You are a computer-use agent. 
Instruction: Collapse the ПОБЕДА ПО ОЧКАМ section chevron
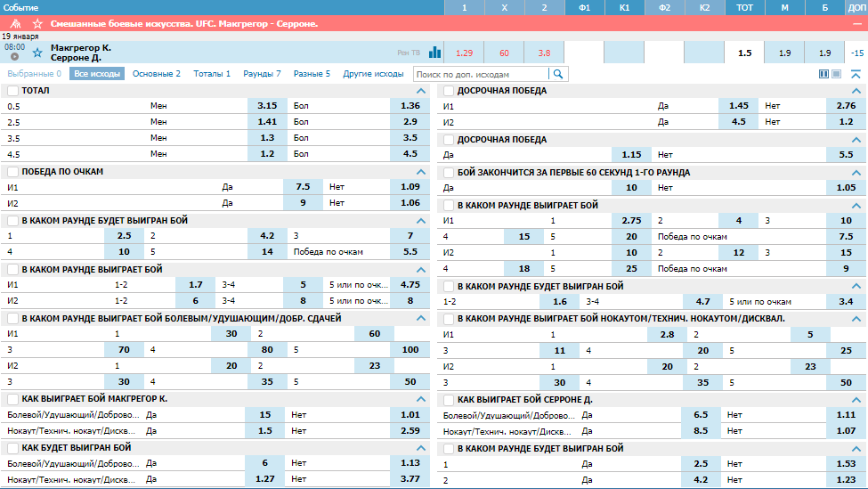click(x=421, y=172)
